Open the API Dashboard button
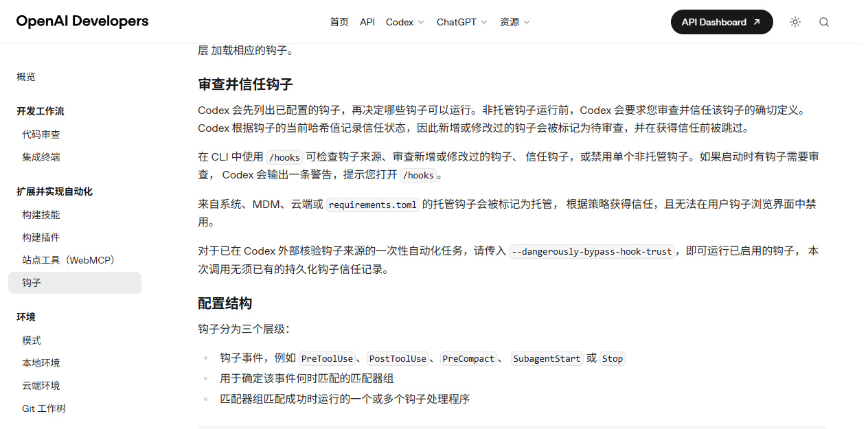This screenshot has height=429, width=868. click(x=722, y=22)
